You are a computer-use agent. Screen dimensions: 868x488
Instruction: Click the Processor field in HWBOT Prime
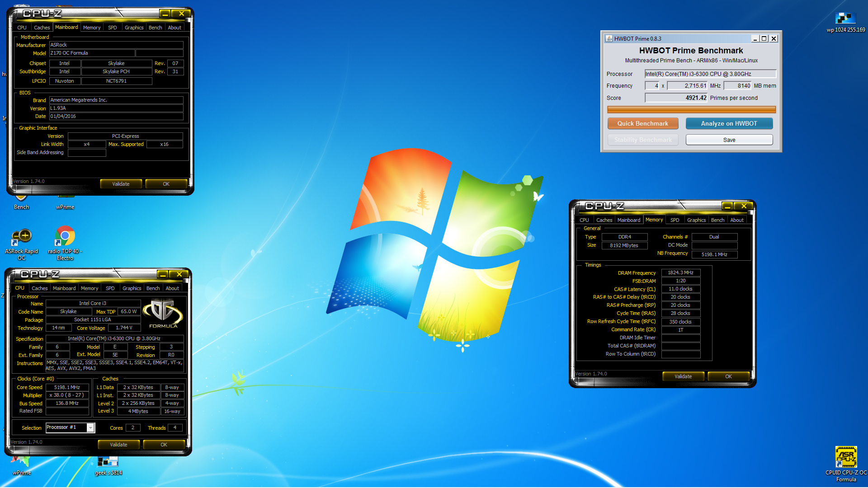click(710, 74)
